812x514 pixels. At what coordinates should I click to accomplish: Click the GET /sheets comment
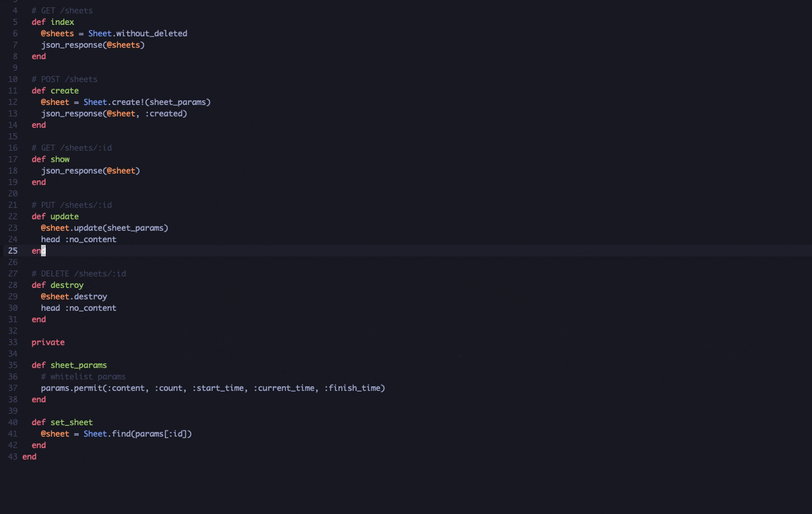coord(62,10)
